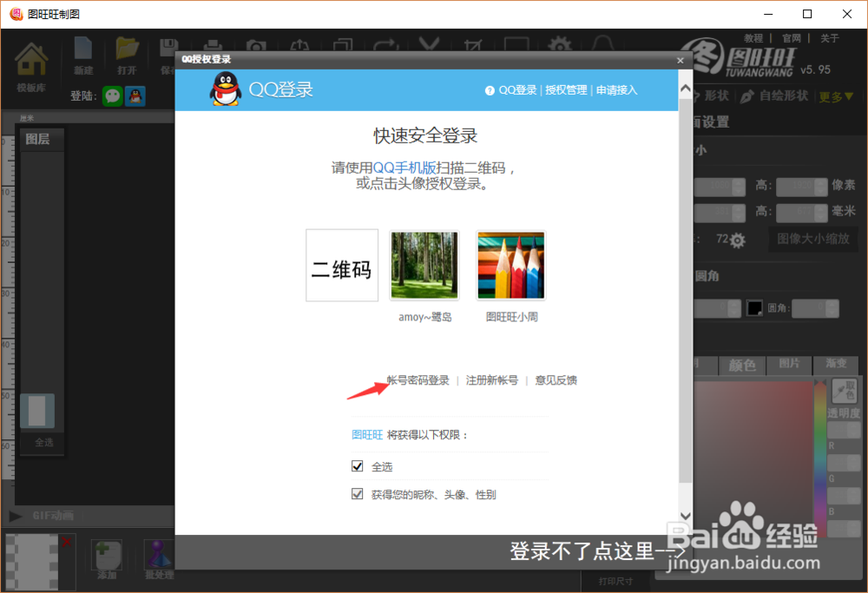Open the 关于 about menu item
Image resolution: width=868 pixels, height=593 pixels.
click(x=830, y=38)
